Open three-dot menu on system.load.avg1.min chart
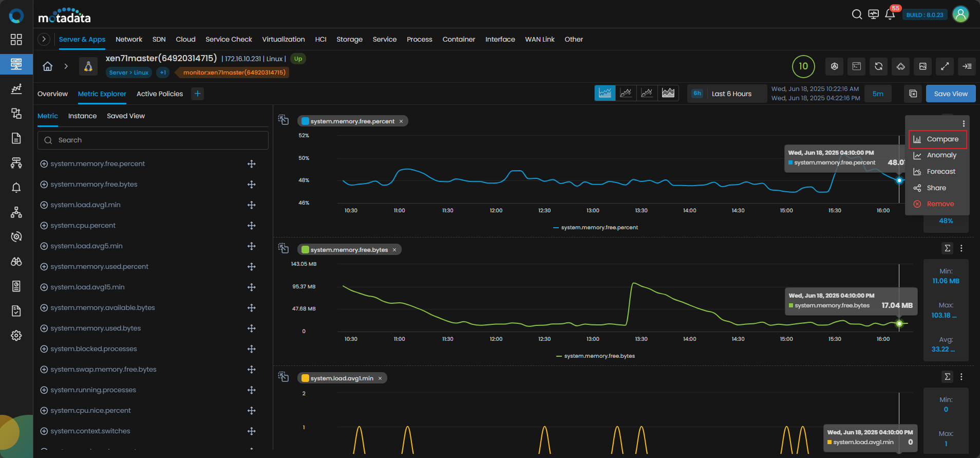This screenshot has height=458, width=980. (962, 377)
